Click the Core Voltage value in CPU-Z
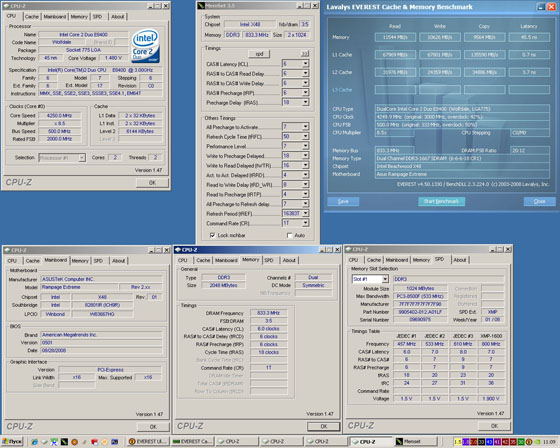This screenshot has width=560, height=448. (x=114, y=58)
